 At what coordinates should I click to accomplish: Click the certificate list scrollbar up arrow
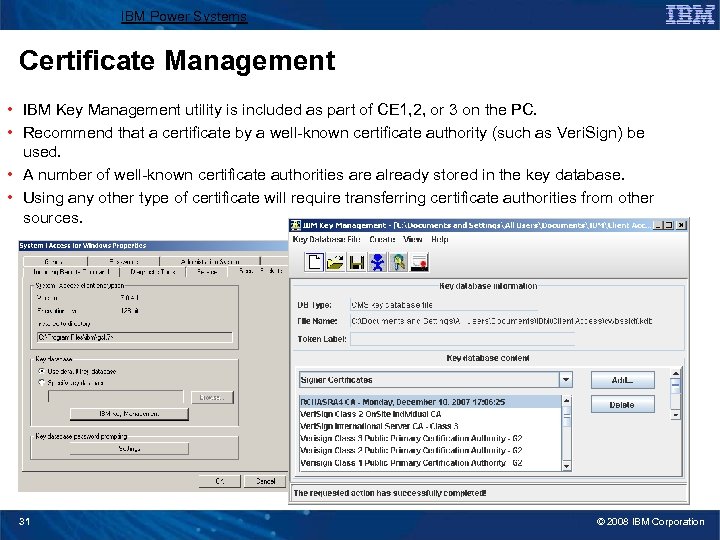[x=567, y=401]
